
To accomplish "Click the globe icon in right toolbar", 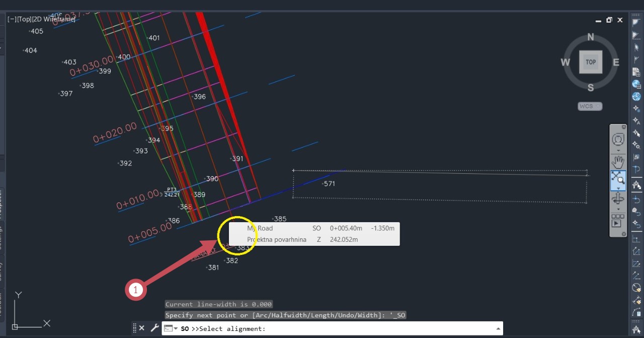I will click(636, 84).
